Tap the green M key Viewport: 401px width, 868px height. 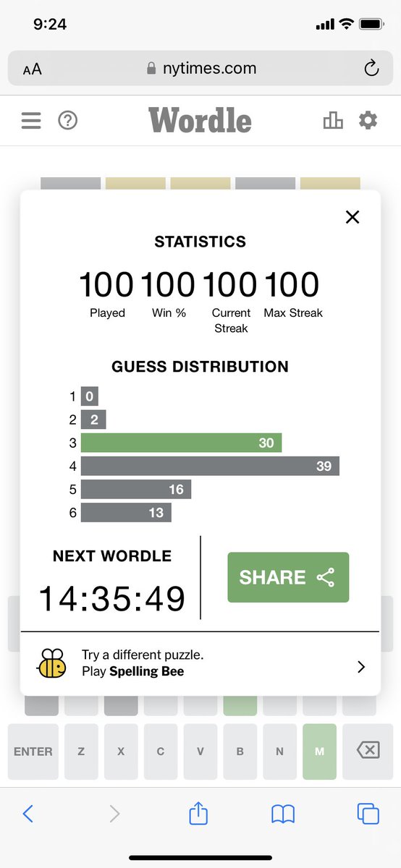pyautogui.click(x=319, y=752)
